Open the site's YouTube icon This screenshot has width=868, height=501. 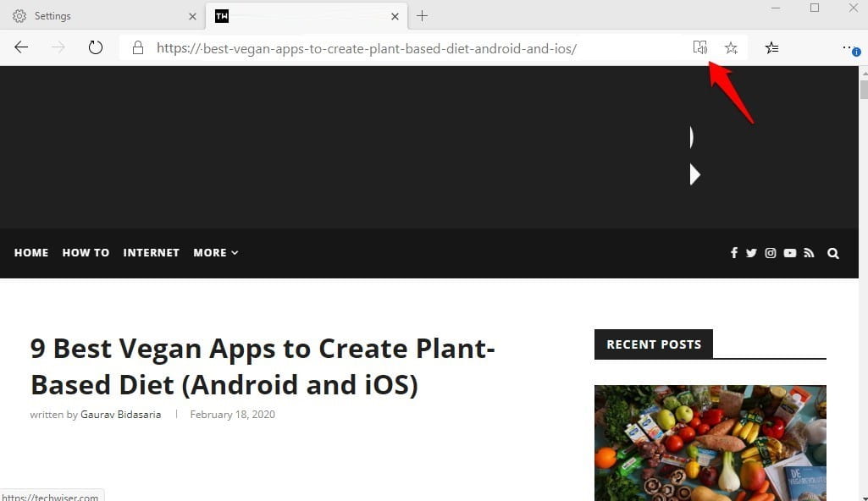pos(790,253)
